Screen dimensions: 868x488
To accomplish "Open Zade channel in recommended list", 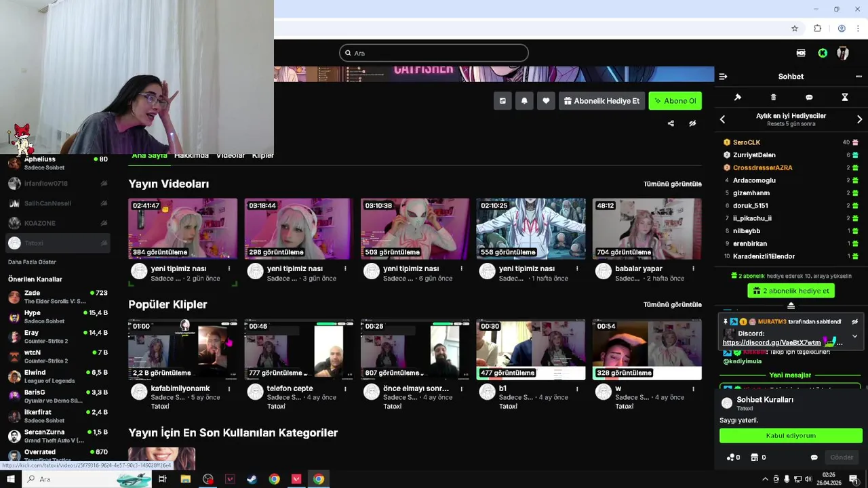I will click(x=58, y=297).
